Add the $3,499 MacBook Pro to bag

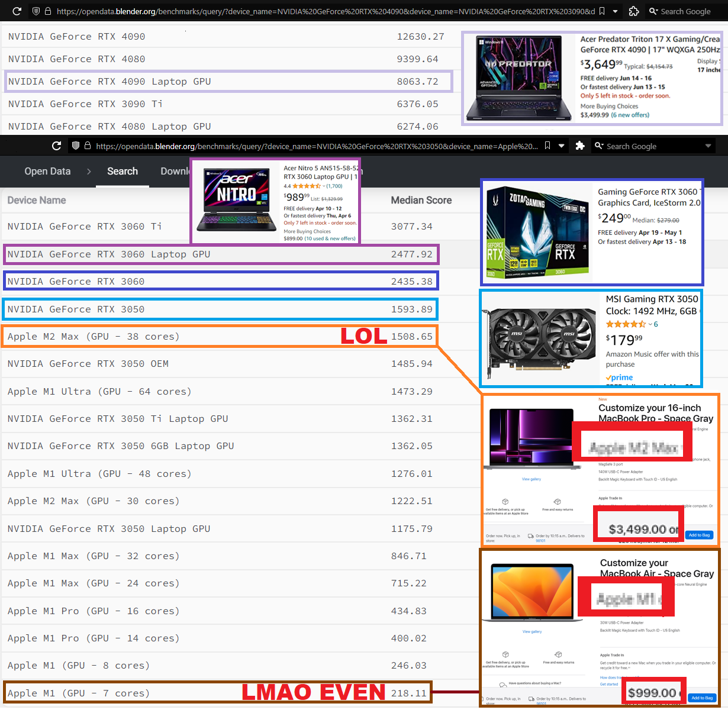(699, 535)
